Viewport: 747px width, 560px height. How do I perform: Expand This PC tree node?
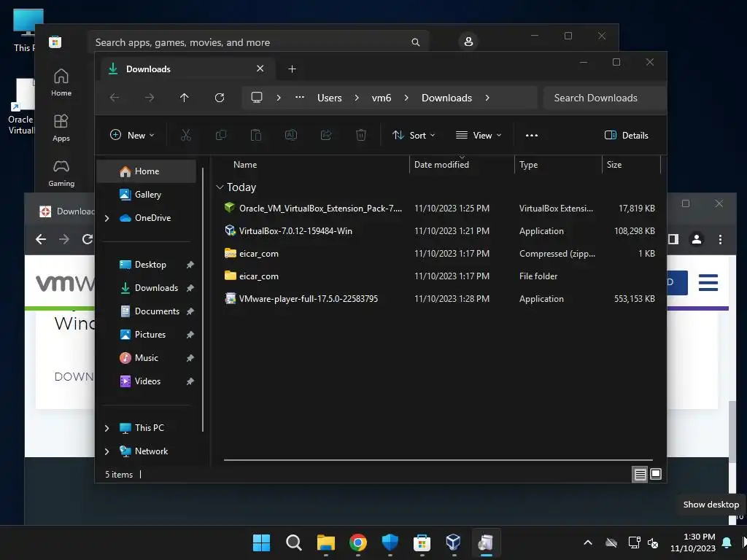click(x=107, y=428)
